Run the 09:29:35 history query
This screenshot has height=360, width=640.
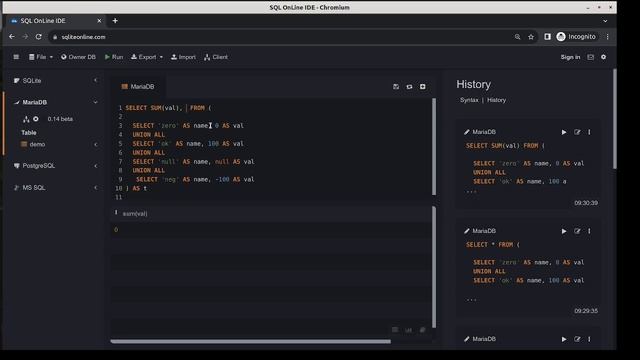[x=564, y=231]
